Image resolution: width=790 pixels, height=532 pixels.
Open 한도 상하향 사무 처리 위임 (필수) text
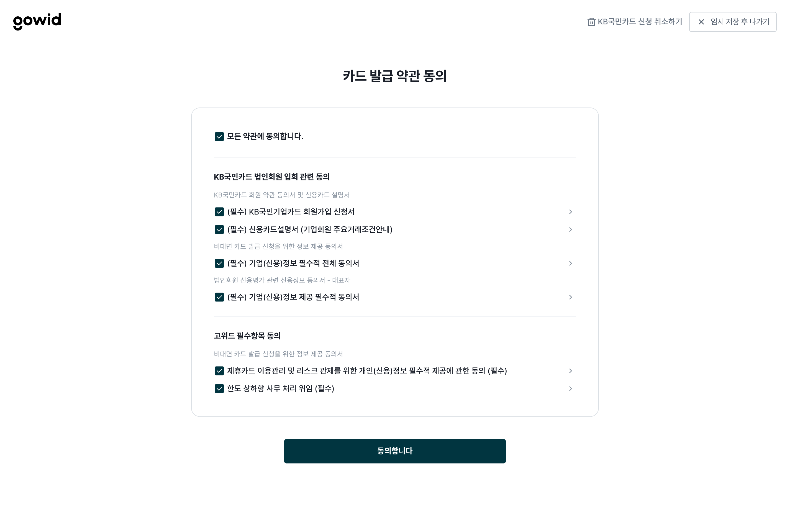pos(281,388)
